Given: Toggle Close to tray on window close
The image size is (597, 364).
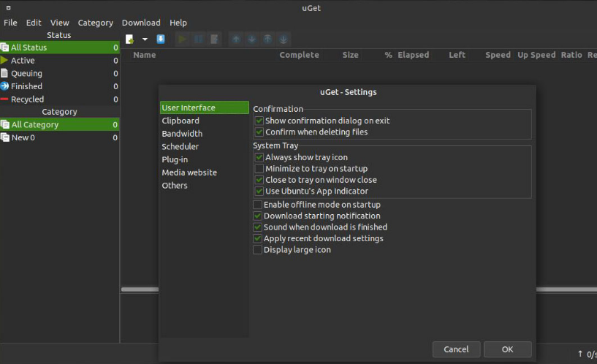Looking at the screenshot, I should 259,180.
